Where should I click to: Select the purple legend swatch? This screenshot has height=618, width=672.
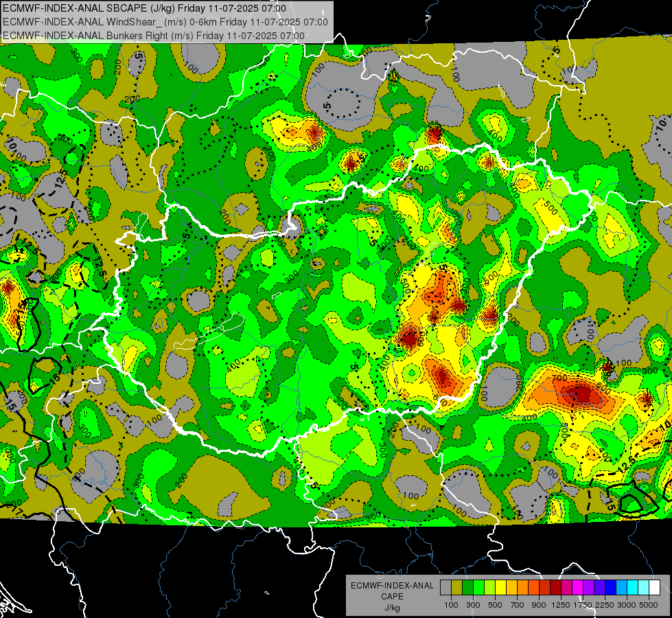click(x=589, y=587)
